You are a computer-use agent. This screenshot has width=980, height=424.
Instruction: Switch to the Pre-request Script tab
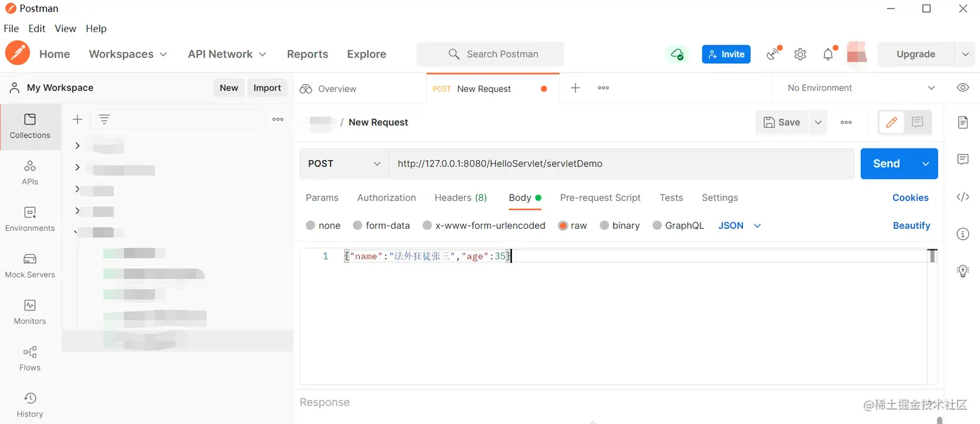(600, 198)
